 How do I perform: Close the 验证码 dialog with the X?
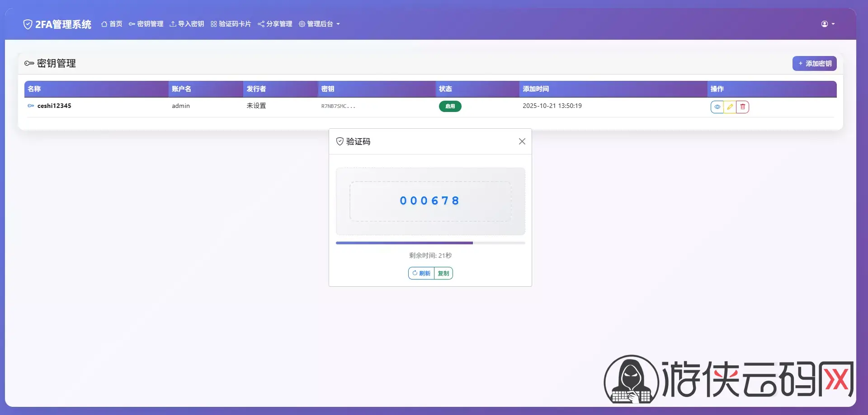click(x=522, y=141)
